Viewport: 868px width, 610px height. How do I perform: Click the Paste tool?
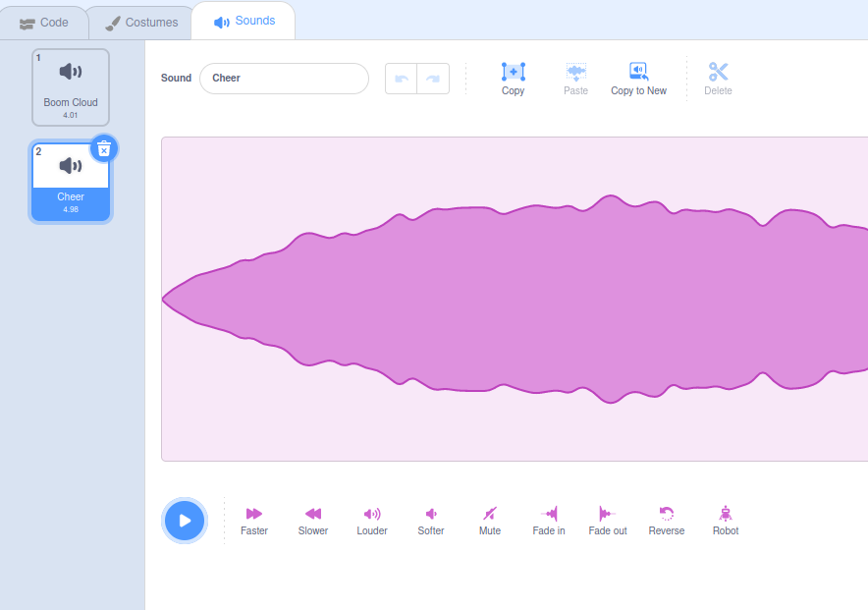click(575, 79)
